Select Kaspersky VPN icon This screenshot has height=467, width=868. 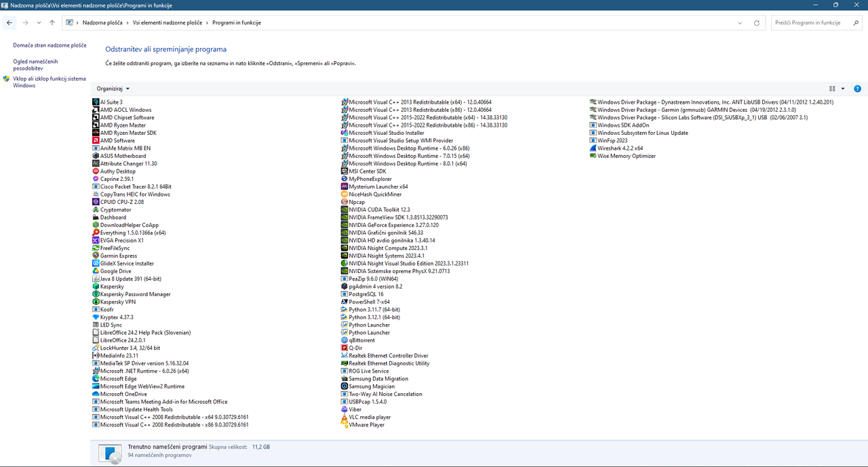coord(95,302)
